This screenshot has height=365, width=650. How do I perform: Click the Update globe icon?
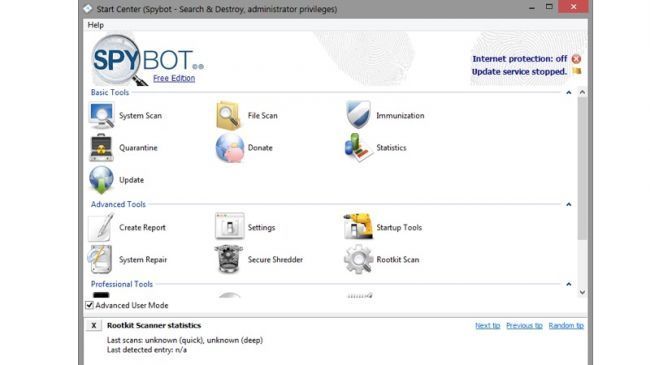click(x=101, y=180)
